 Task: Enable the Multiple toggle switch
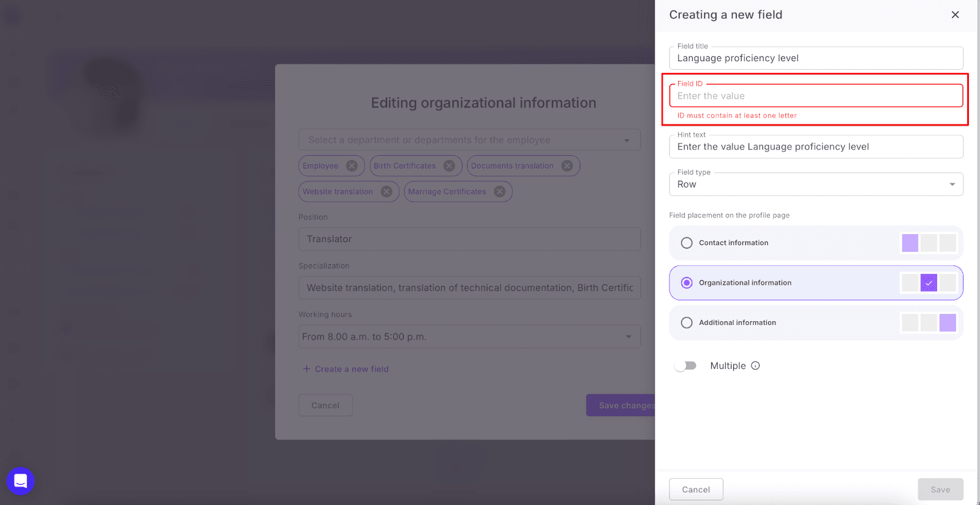click(x=685, y=366)
